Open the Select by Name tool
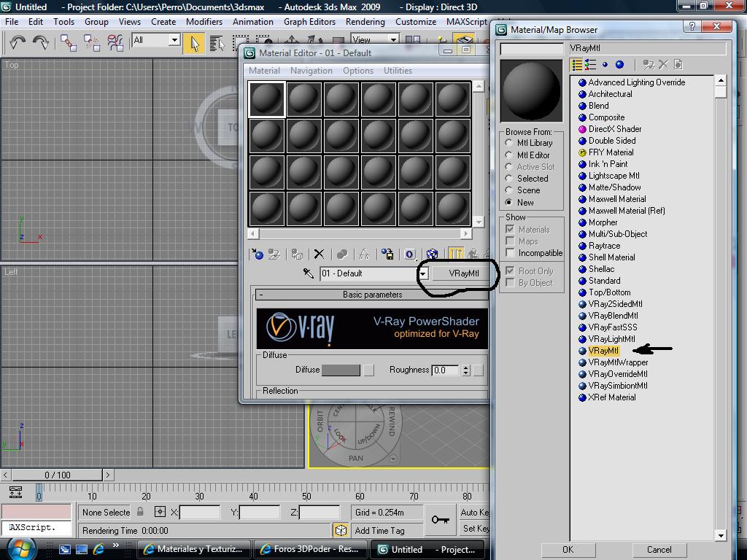Image resolution: width=747 pixels, height=560 pixels. coord(217,43)
